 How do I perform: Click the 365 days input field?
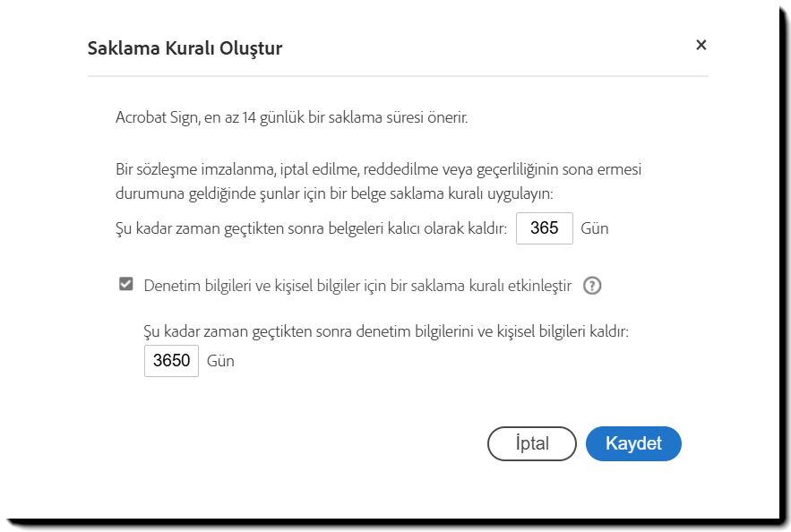pyautogui.click(x=545, y=227)
